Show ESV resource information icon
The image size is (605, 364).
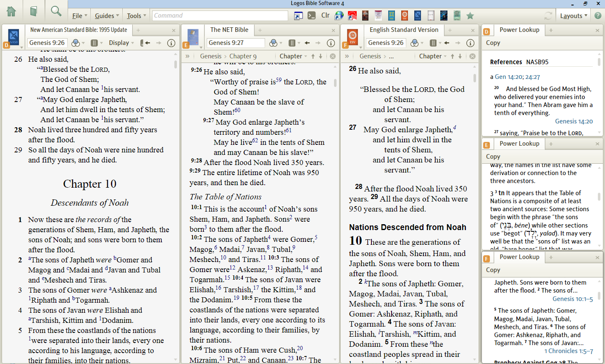click(x=470, y=43)
